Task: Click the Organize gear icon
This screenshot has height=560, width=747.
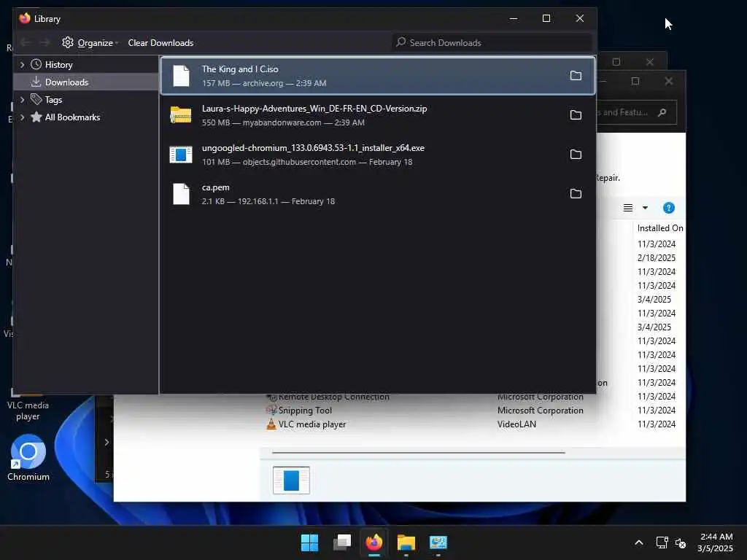Action: coord(68,42)
